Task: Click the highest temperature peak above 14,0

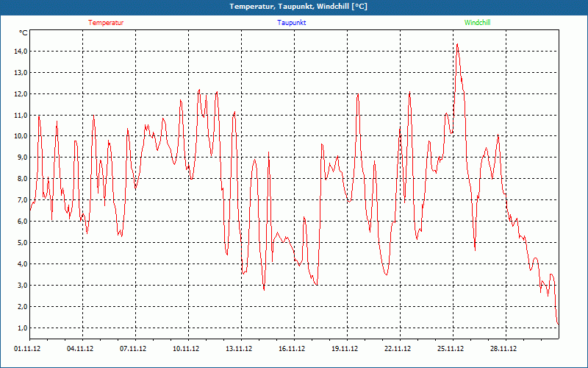Action: coord(457,45)
